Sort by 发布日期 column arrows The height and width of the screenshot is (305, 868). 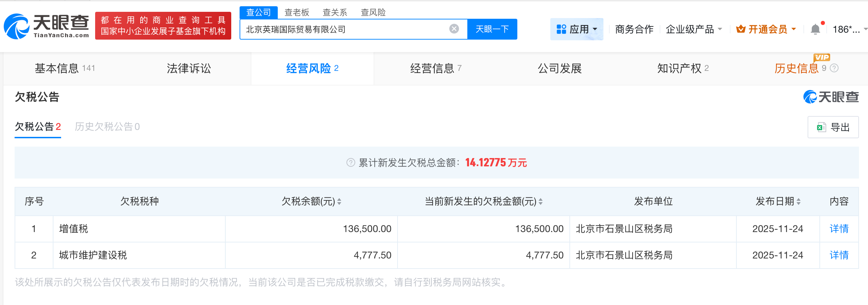coord(799,201)
